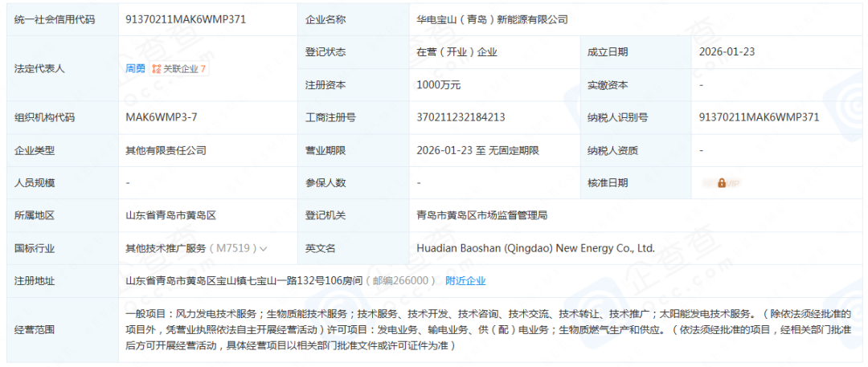Viewport: 868px width, 367px height.
Task: Click the business term 2026-01-23 至 无固定期限
Action: (x=477, y=150)
